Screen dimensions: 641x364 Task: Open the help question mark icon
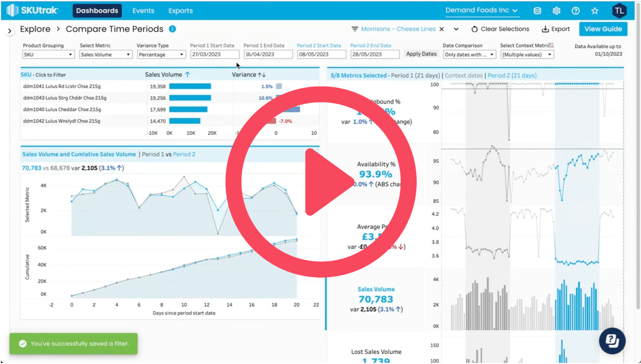click(576, 11)
